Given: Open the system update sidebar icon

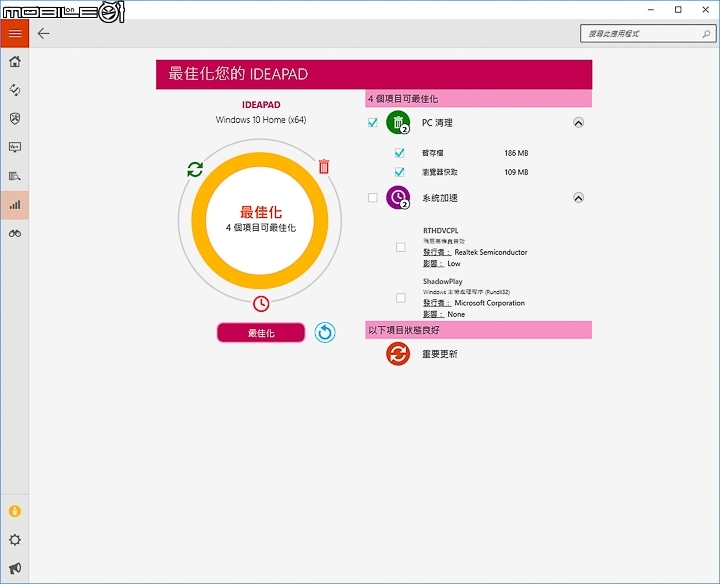Looking at the screenshot, I should 15,90.
